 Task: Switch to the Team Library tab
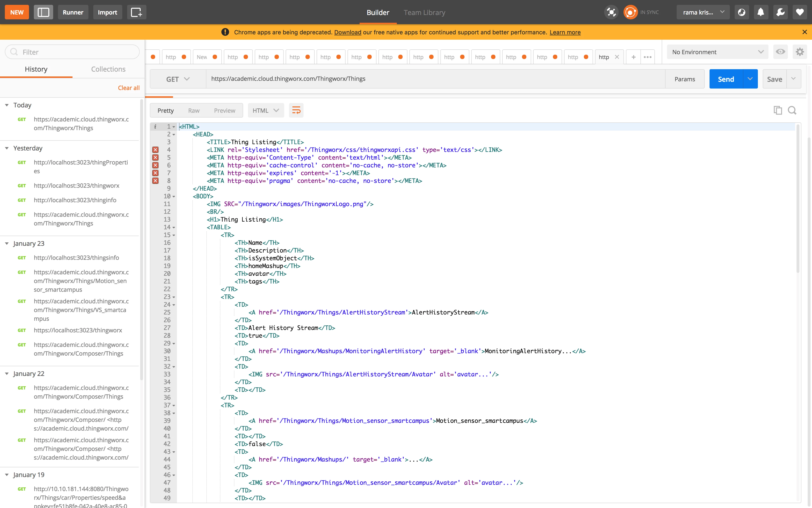click(x=424, y=12)
